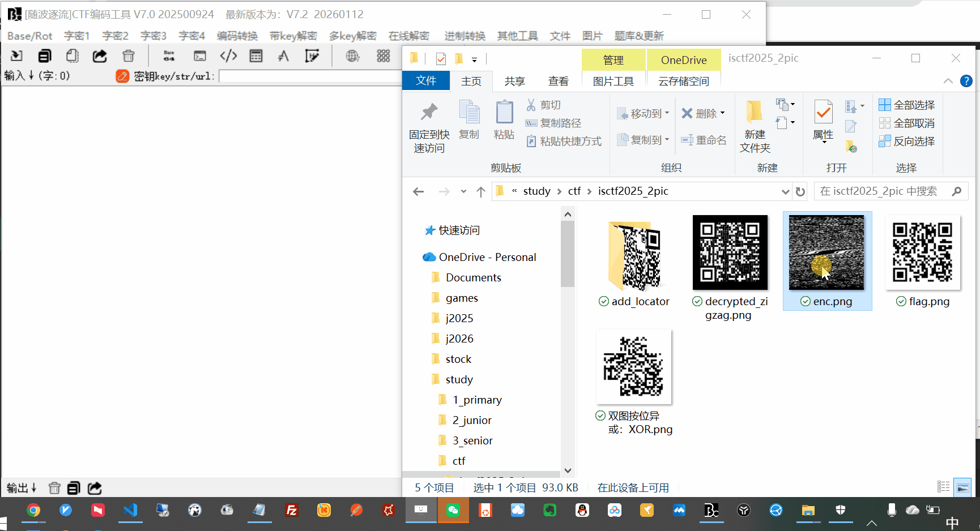Viewport: 980px width, 531px height.
Task: Switch to the 共享 ribbon tab
Action: pyautogui.click(x=514, y=81)
